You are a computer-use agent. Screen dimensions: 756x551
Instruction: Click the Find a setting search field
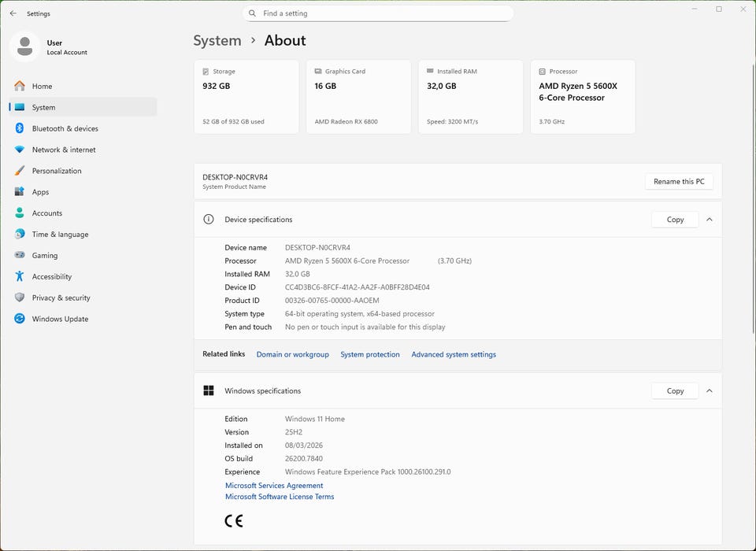378,13
